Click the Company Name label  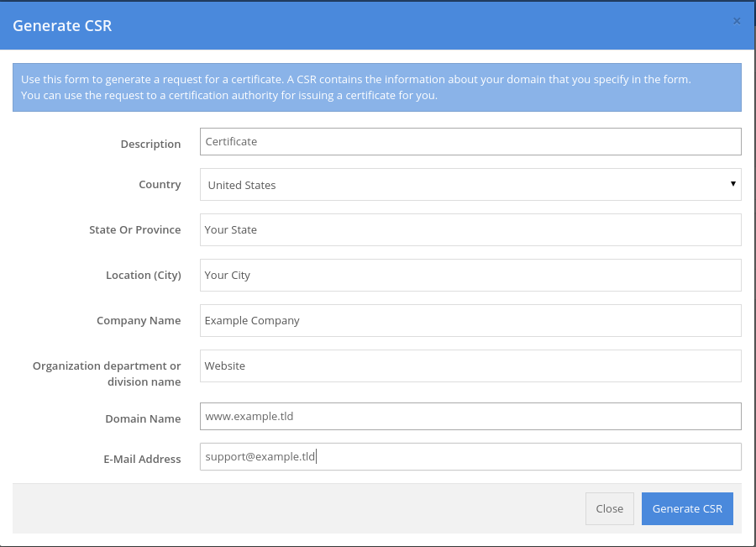pos(139,320)
